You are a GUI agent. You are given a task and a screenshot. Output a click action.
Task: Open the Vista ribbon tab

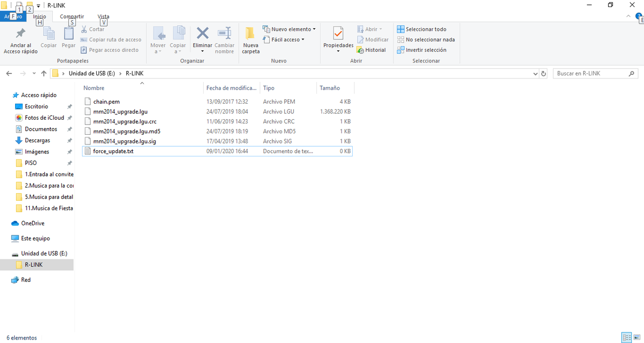click(x=103, y=17)
